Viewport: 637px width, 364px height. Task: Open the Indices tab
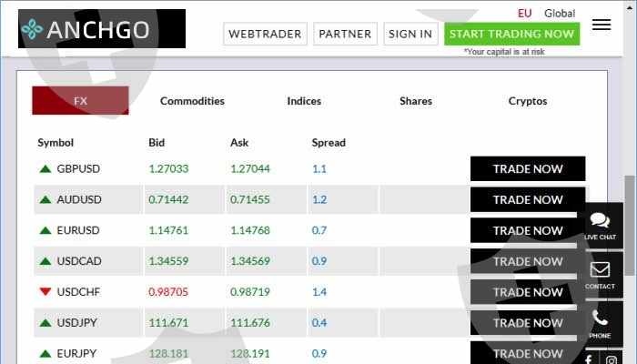coord(304,101)
